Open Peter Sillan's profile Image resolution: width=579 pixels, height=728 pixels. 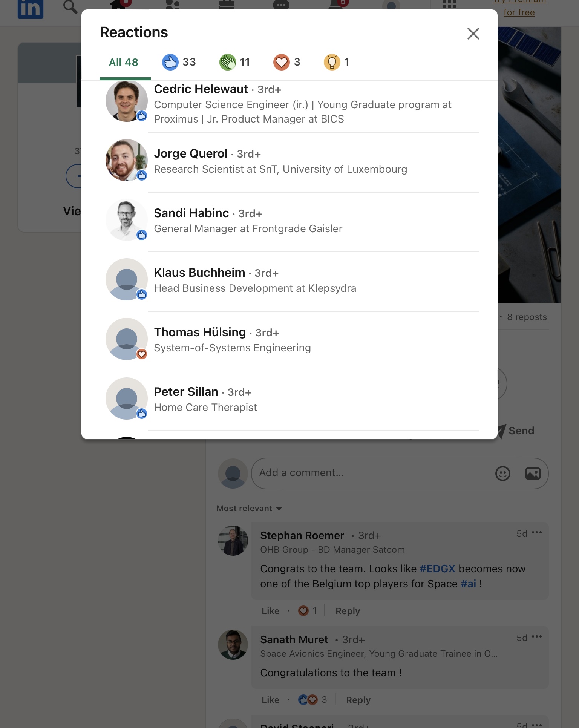[x=186, y=392]
